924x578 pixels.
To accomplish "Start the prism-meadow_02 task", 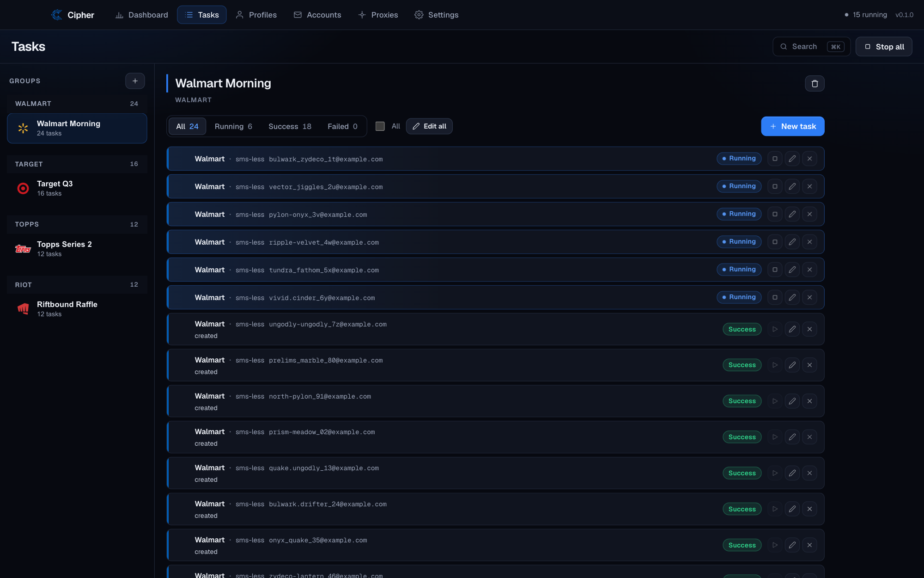I will (x=775, y=437).
